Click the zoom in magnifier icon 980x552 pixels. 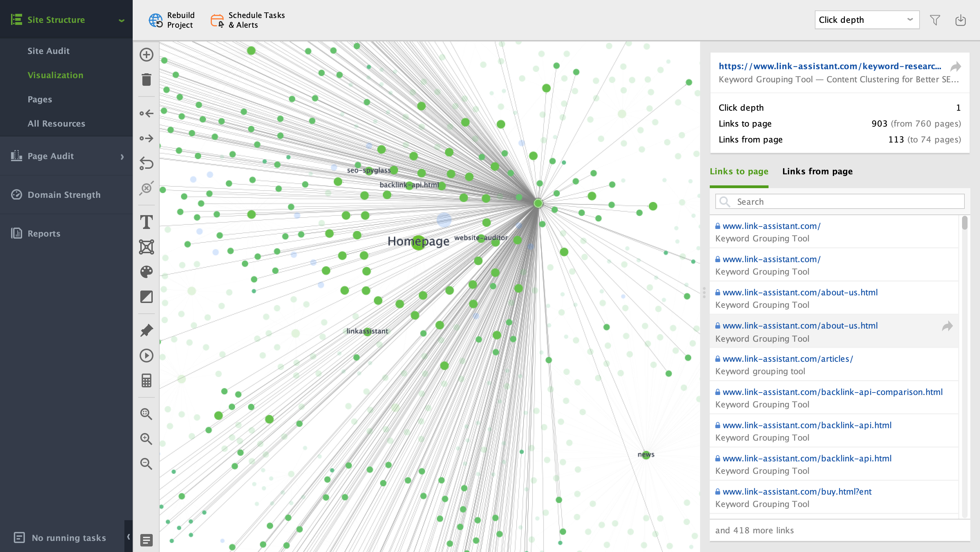click(x=147, y=439)
